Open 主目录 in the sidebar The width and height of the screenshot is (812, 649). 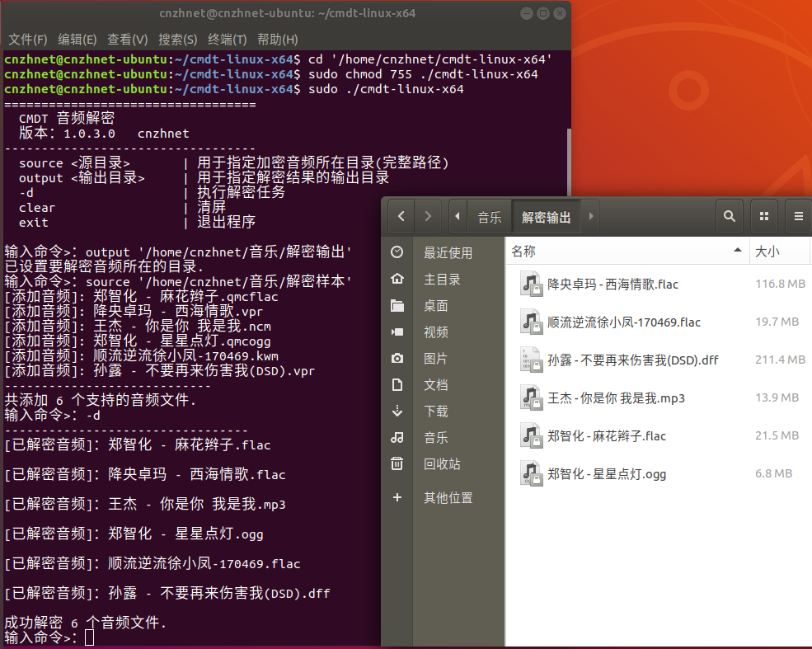tap(442, 280)
